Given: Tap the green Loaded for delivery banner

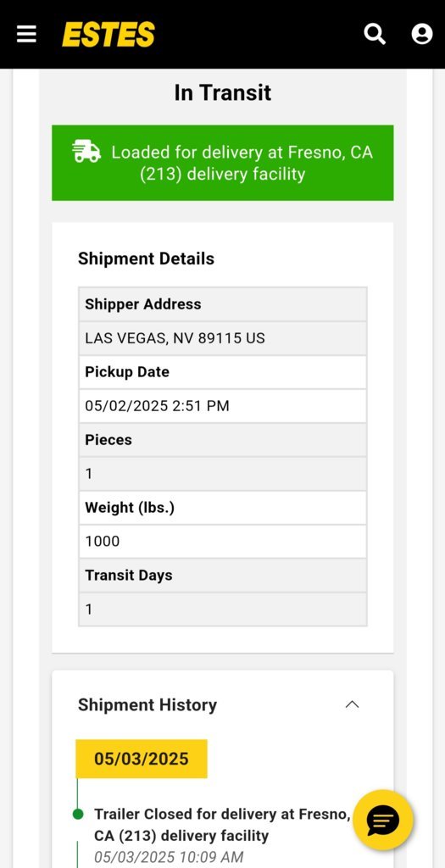Looking at the screenshot, I should pos(222,163).
